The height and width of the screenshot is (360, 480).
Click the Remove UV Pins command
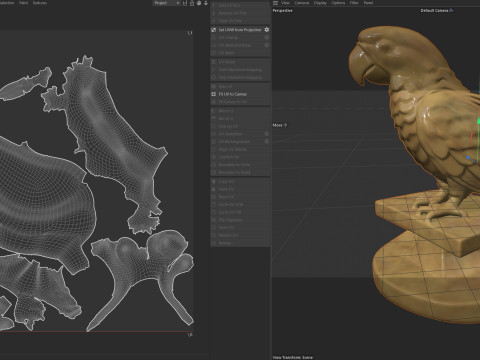pos(240,13)
